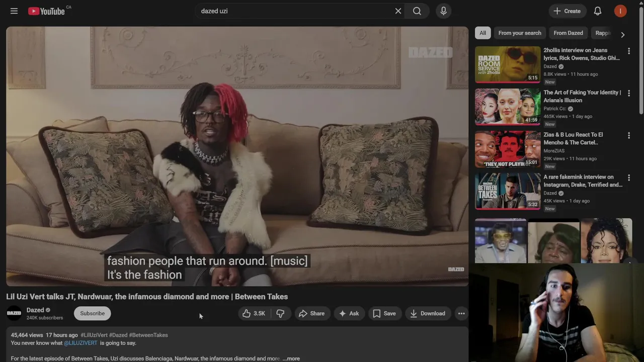Share the Lil Uzi Vert video
The height and width of the screenshot is (362, 644).
tap(312, 313)
